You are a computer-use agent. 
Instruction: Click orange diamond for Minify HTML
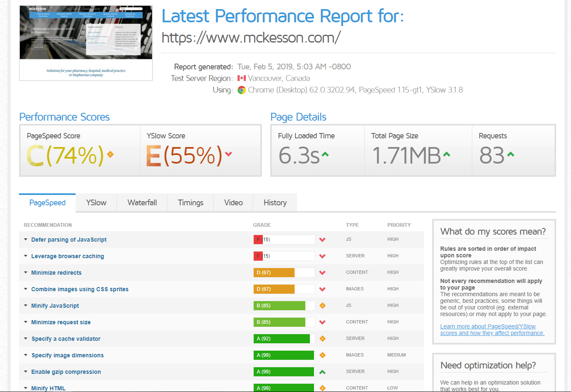[323, 388]
